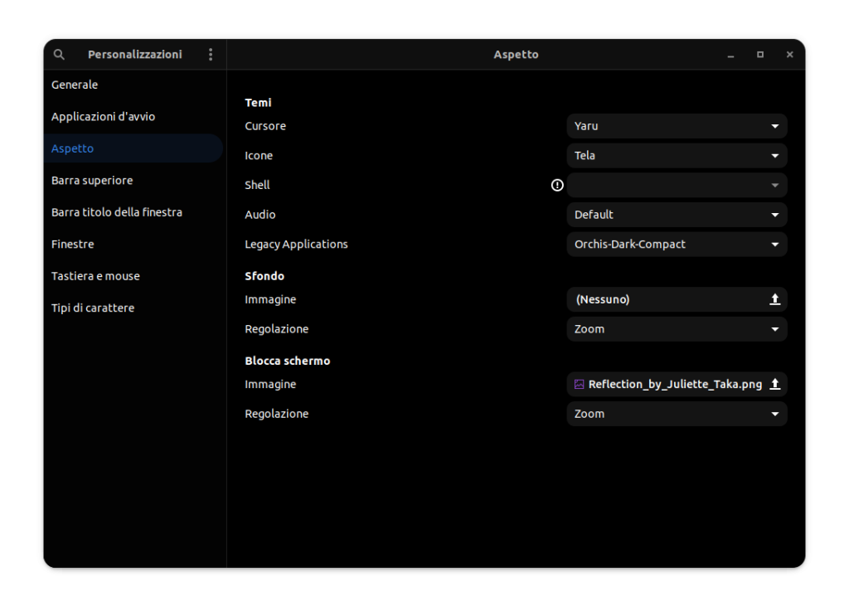Viewport: 849px width, 616px height.
Task: Click the Shell theme warning icon
Action: click(x=557, y=185)
